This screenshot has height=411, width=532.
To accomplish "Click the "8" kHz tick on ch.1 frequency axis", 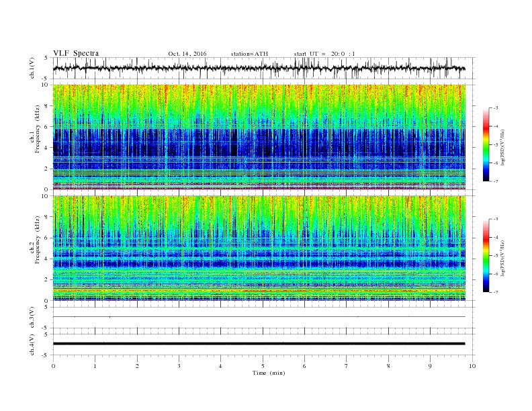I will pyautogui.click(x=47, y=106).
